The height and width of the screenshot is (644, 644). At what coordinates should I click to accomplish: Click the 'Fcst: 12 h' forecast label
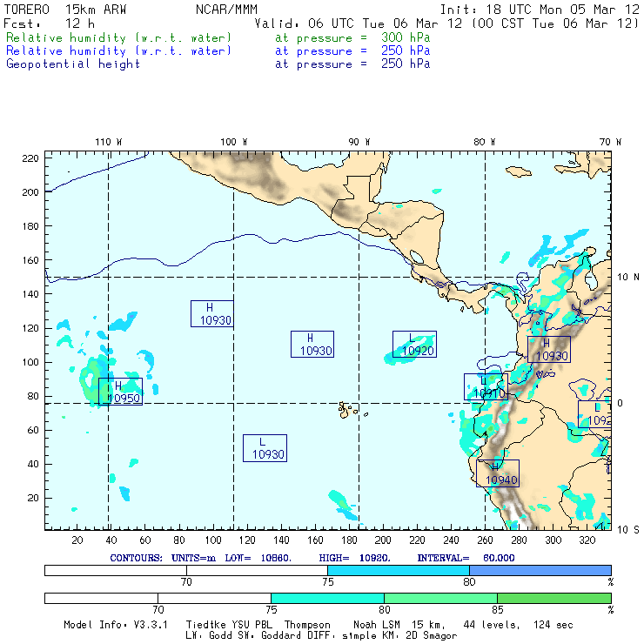point(49,23)
